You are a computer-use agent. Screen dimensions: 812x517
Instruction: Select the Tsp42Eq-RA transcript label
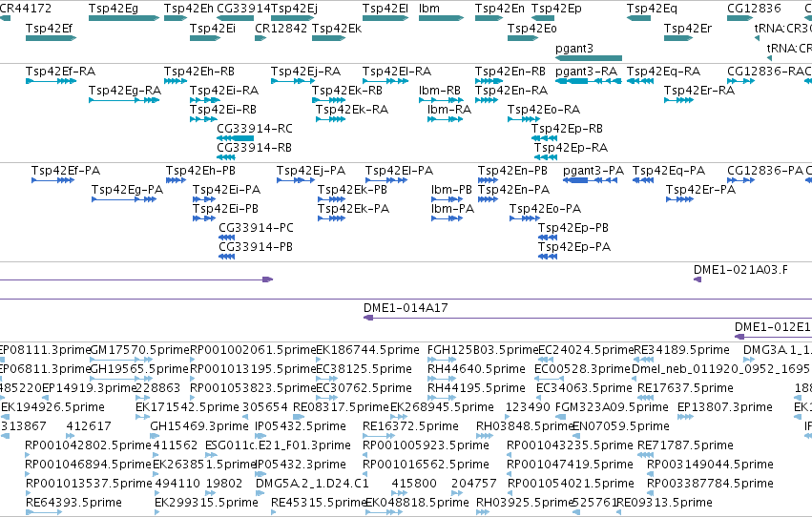(x=663, y=71)
